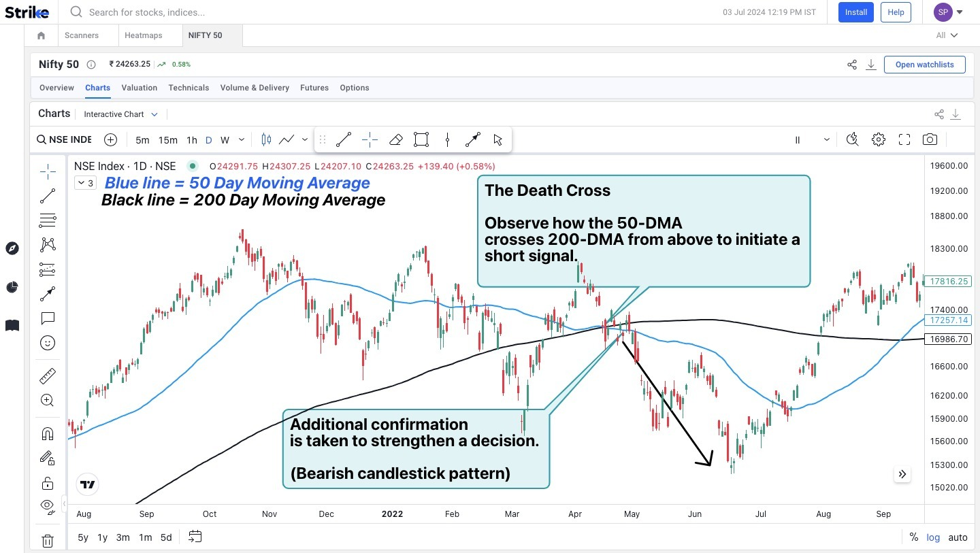
Task: Switch to the Overview tab
Action: point(56,88)
